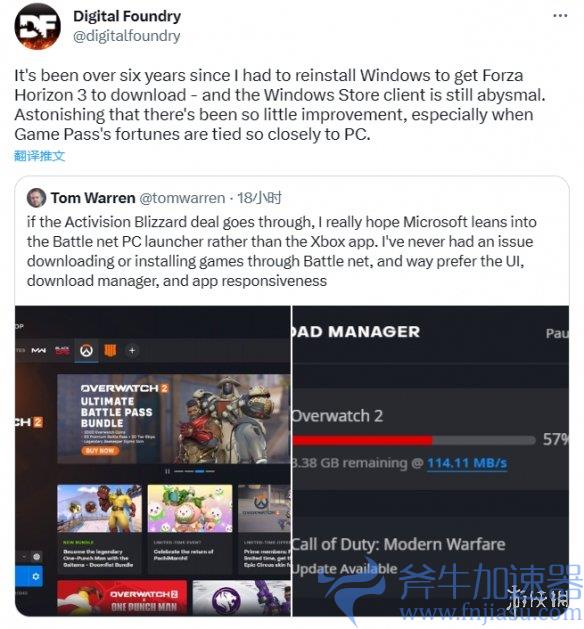Open the @digitalfoundry handle link
The height and width of the screenshot is (629, 584).
127,36
